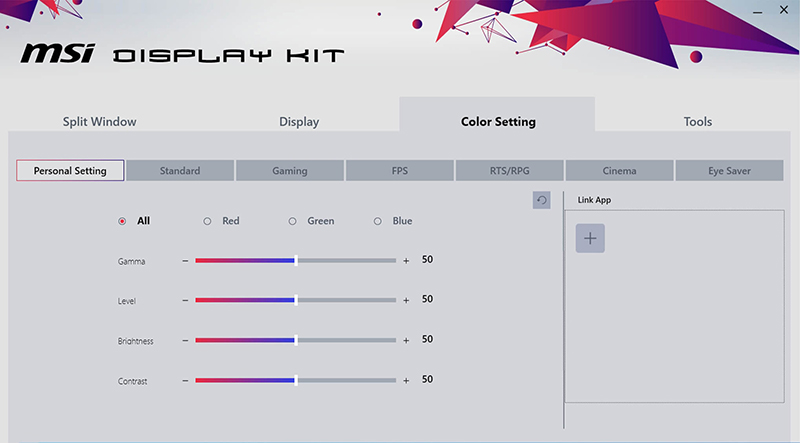Decrease Gamma with the minus icon
800x443 pixels.
click(x=185, y=261)
